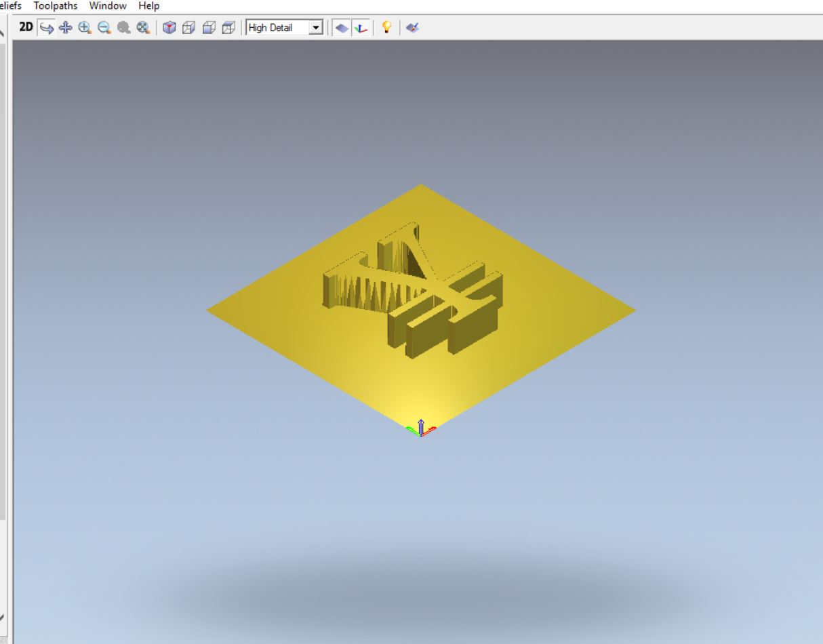The width and height of the screenshot is (823, 644).
Task: Select the second wireframe cube view icon
Action: (189, 28)
